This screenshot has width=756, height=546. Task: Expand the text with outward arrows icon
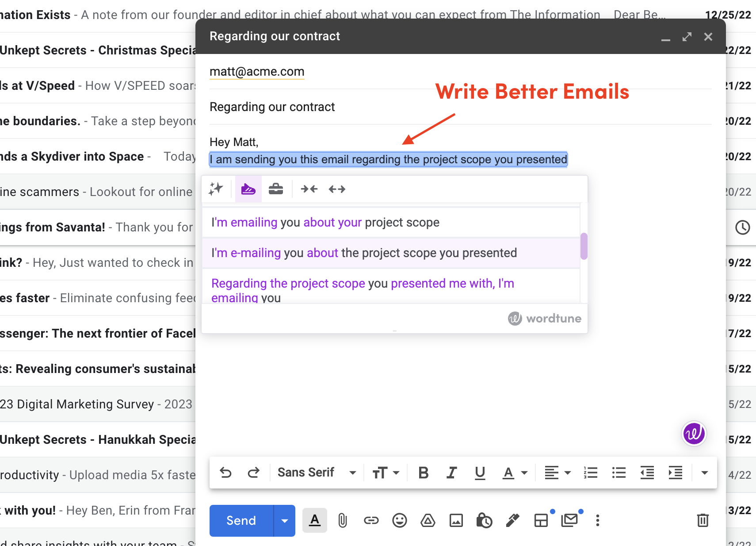[336, 189]
